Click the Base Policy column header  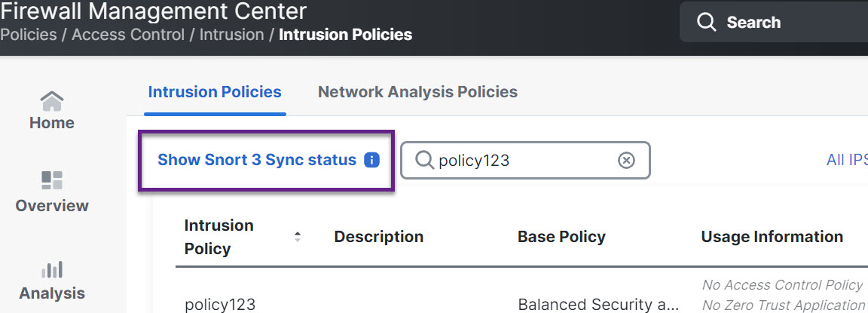pyautogui.click(x=561, y=237)
